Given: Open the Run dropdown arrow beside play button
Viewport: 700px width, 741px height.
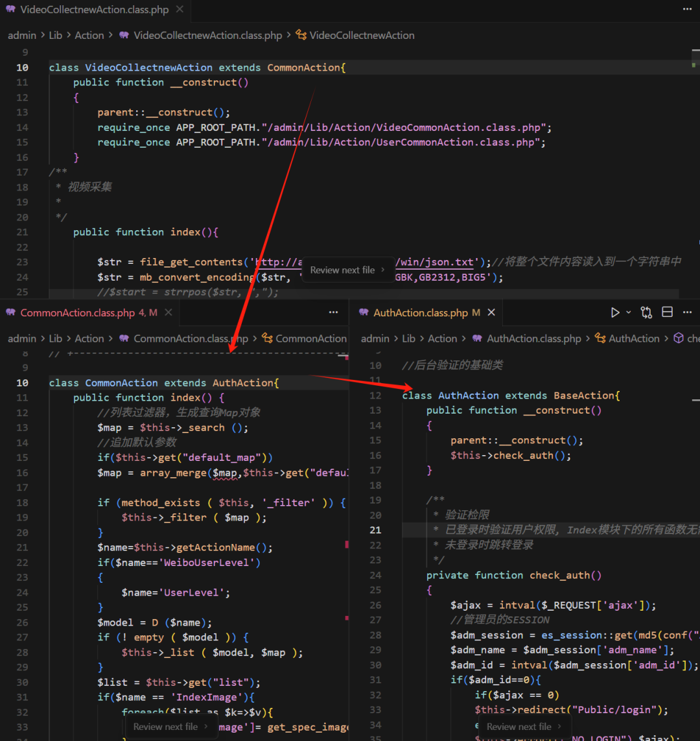Looking at the screenshot, I should coord(628,312).
